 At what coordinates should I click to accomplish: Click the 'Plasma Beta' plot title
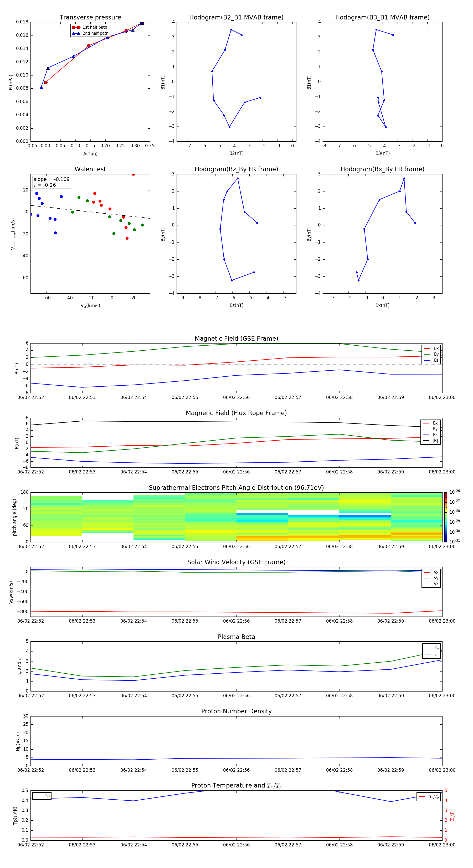[236, 637]
